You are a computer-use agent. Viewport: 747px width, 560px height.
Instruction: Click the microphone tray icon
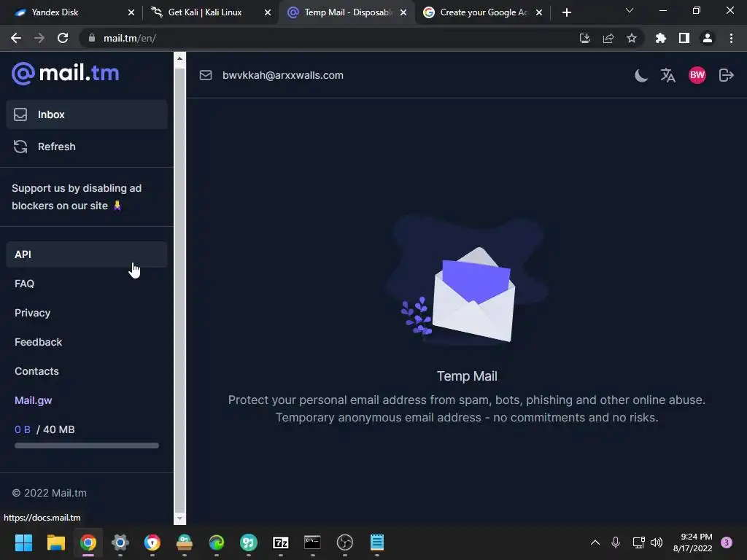click(616, 542)
